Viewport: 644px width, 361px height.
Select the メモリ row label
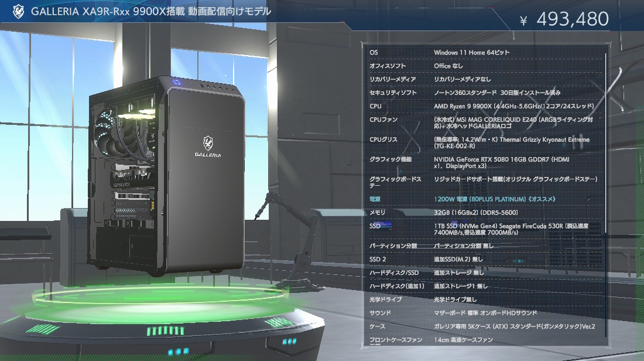point(377,213)
